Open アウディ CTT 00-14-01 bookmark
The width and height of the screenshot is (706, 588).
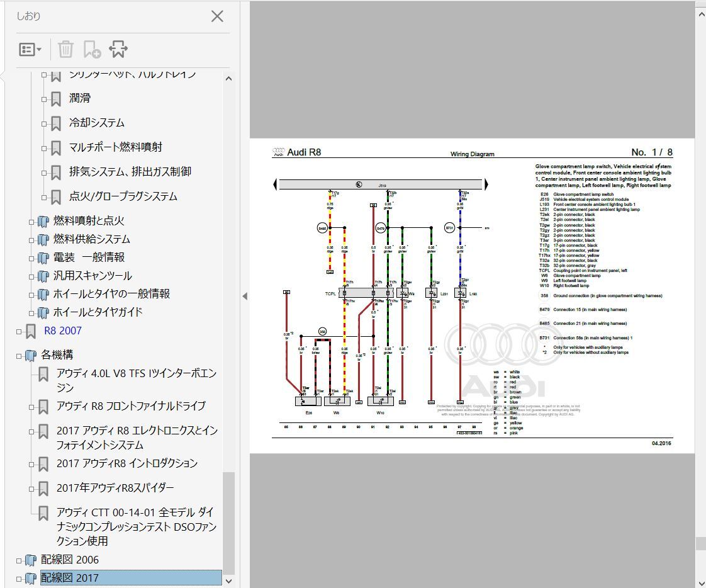click(x=137, y=526)
